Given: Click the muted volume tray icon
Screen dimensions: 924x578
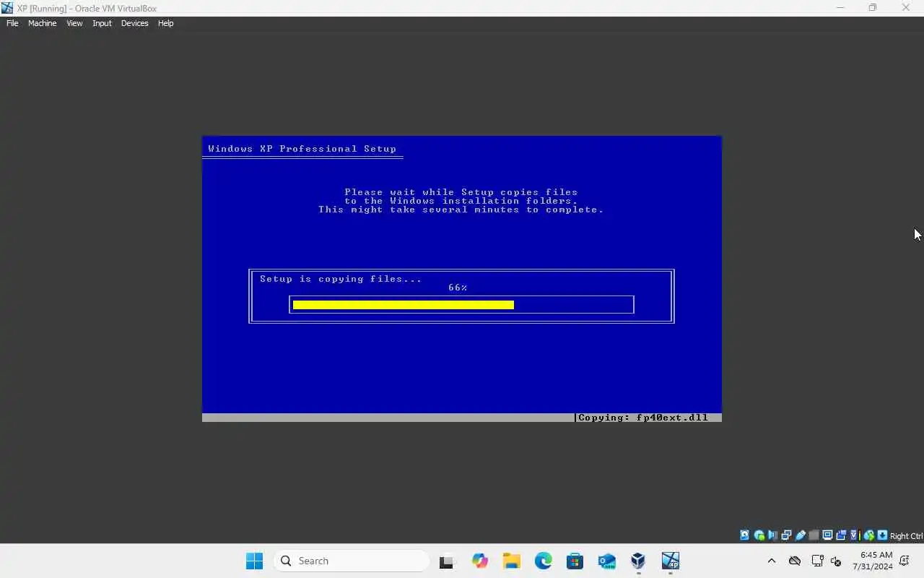Looking at the screenshot, I should coord(836,561).
